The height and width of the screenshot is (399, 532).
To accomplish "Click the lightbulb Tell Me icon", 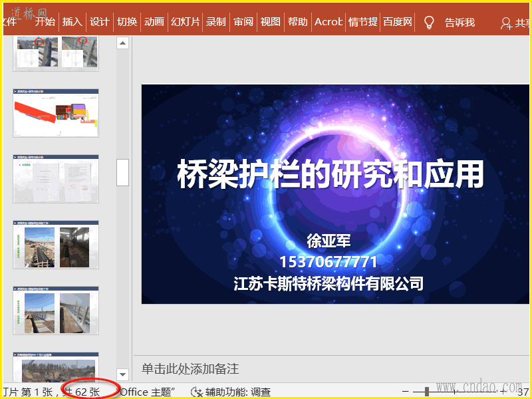I will point(429,23).
